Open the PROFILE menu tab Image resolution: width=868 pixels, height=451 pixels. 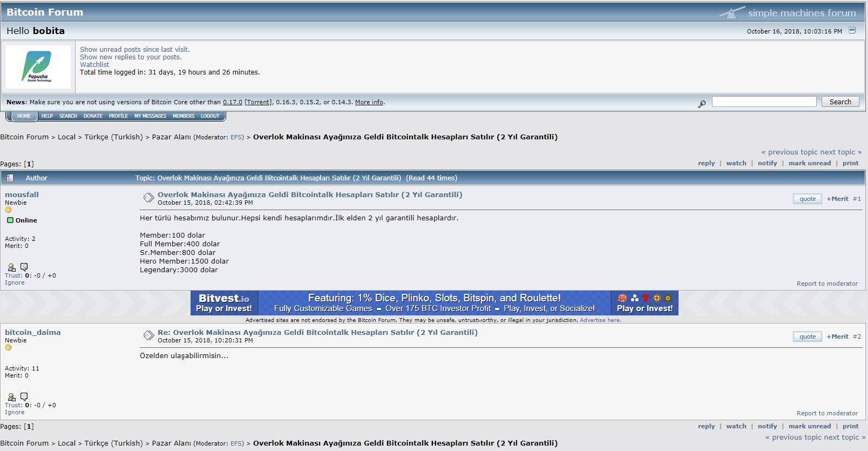118,116
